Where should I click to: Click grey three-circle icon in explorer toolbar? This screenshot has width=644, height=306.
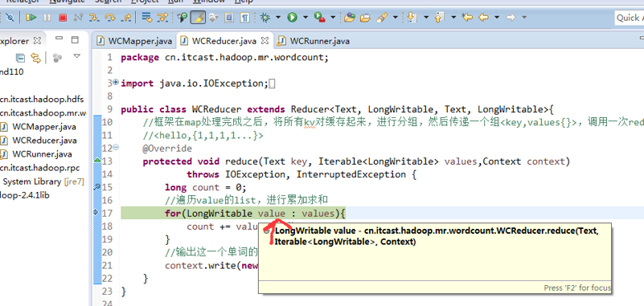58,58
